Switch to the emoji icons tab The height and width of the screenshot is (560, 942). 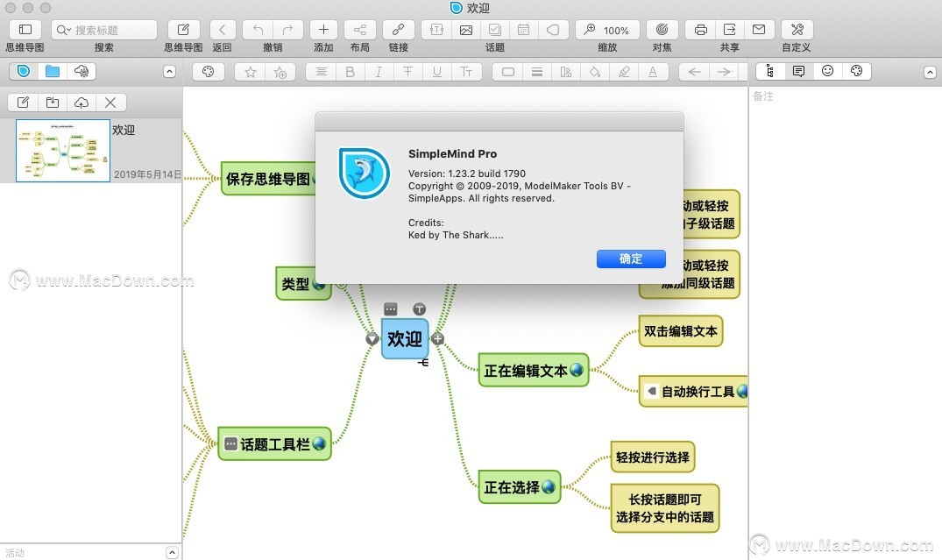pos(828,72)
